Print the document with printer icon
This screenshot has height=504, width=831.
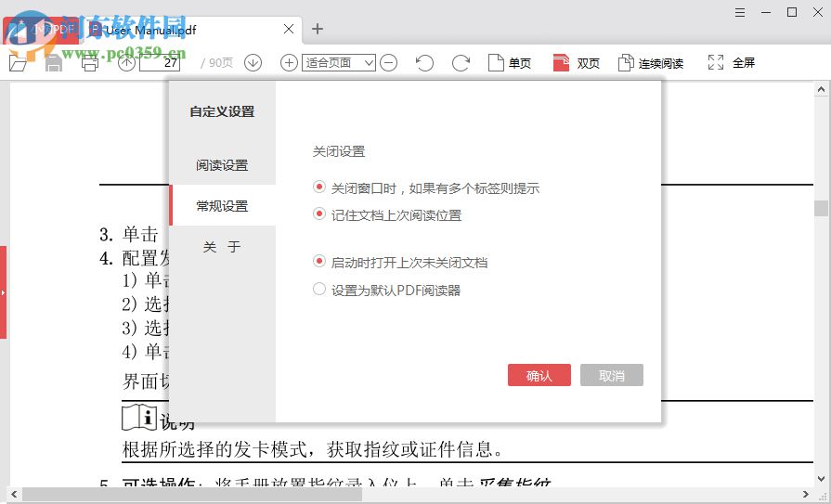(x=89, y=62)
